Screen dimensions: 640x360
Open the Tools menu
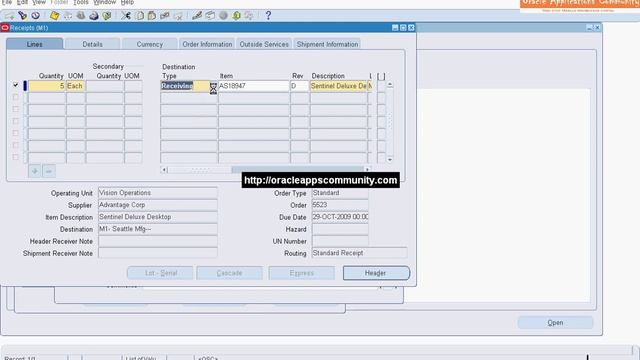pyautogui.click(x=81, y=2)
